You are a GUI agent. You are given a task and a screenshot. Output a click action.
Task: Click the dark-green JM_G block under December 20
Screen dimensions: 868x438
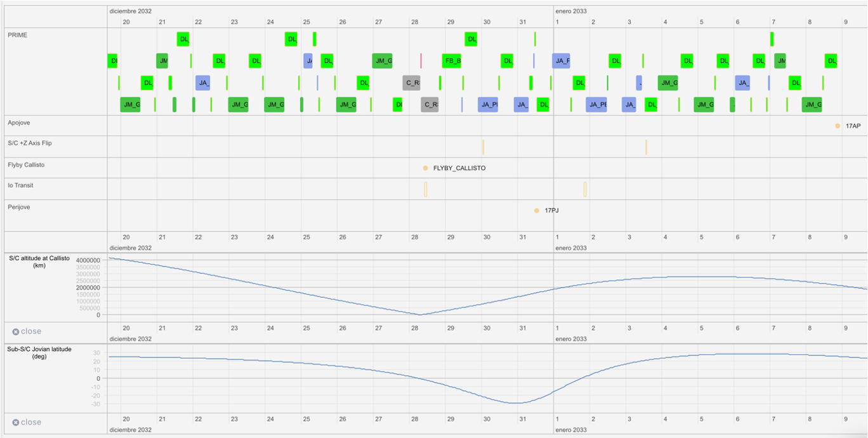pyautogui.click(x=129, y=105)
